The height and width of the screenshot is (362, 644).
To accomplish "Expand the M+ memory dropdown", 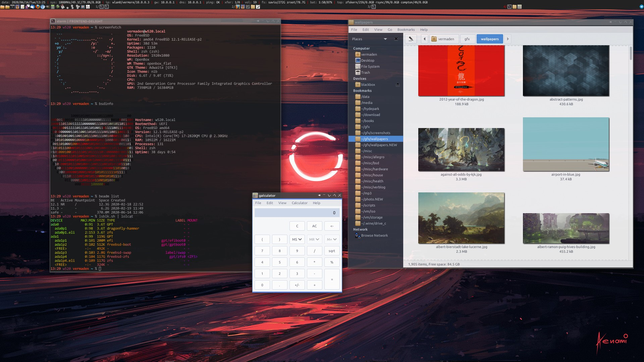I will point(332,239).
